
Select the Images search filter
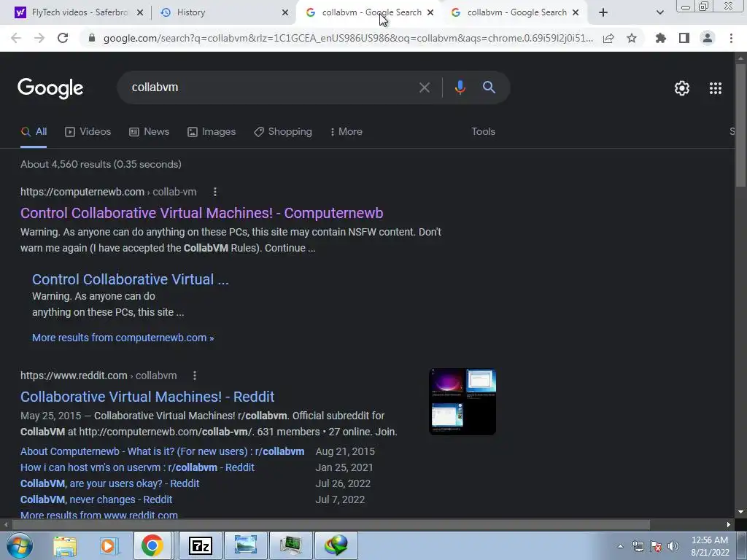point(212,132)
